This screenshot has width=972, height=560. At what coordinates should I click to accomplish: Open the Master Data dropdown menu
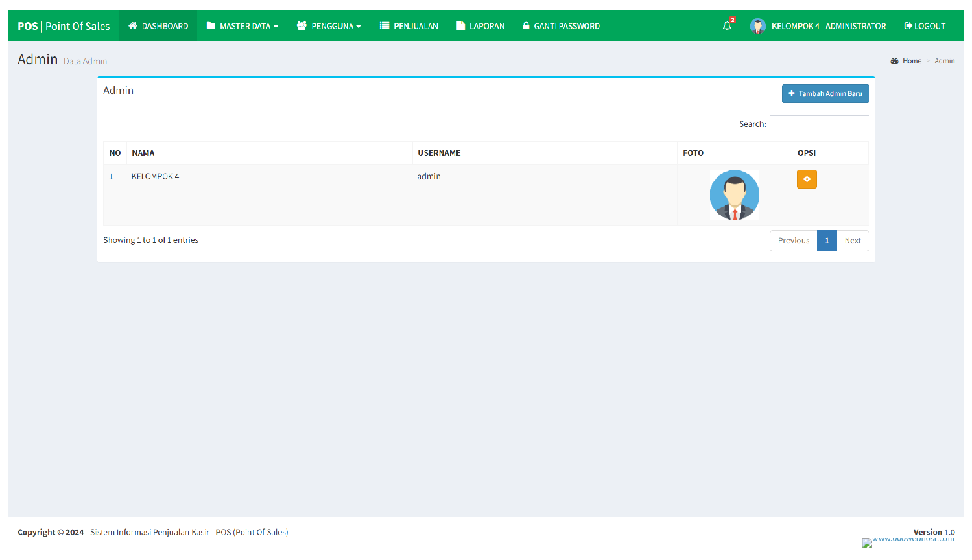(241, 25)
